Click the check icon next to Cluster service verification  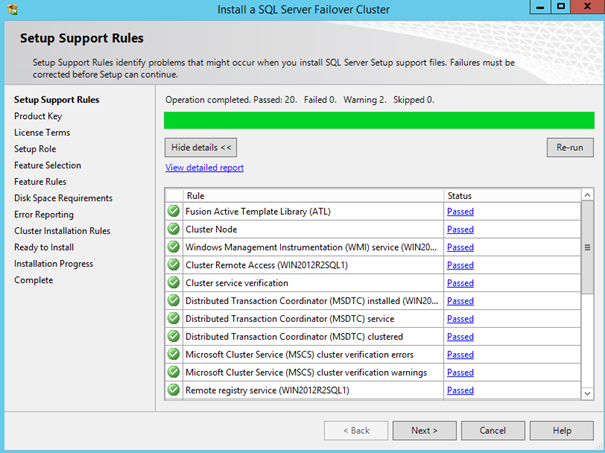point(174,283)
